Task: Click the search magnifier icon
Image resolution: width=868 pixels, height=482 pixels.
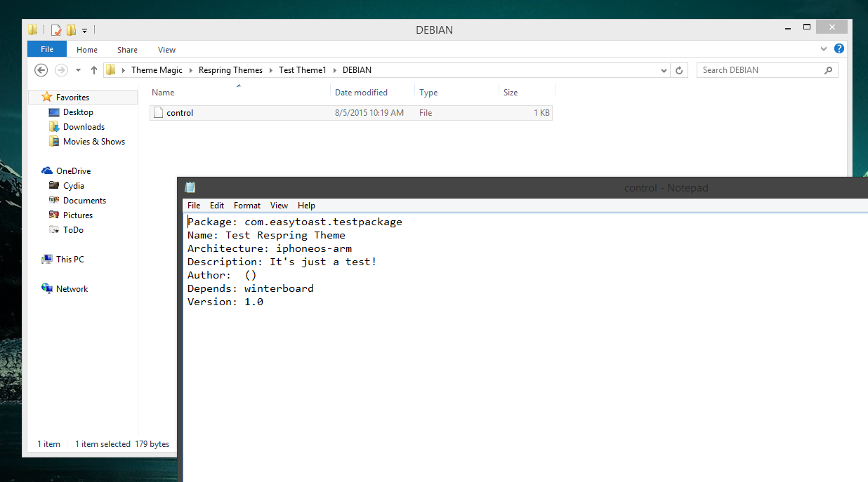Action: [829, 70]
